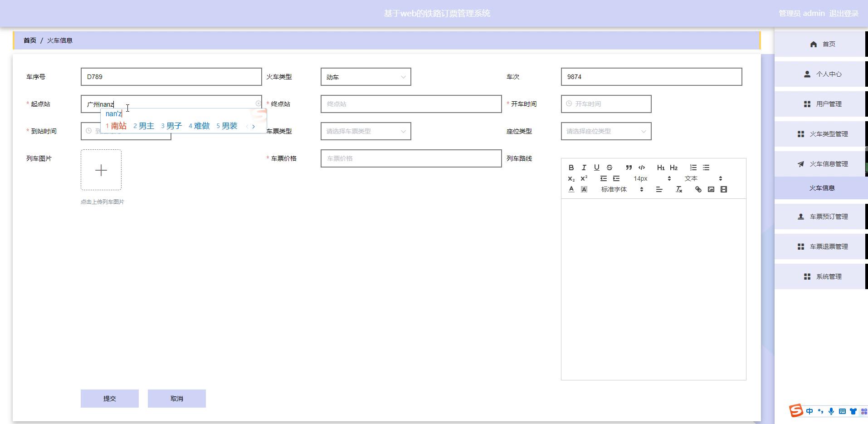This screenshot has height=424, width=868.
Task: Go to next page of IME candidates
Action: point(254,127)
